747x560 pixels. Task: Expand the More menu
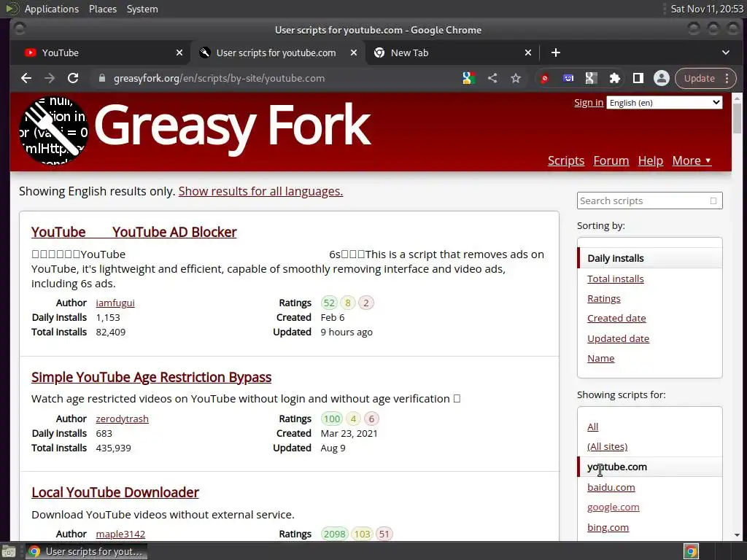pos(692,160)
